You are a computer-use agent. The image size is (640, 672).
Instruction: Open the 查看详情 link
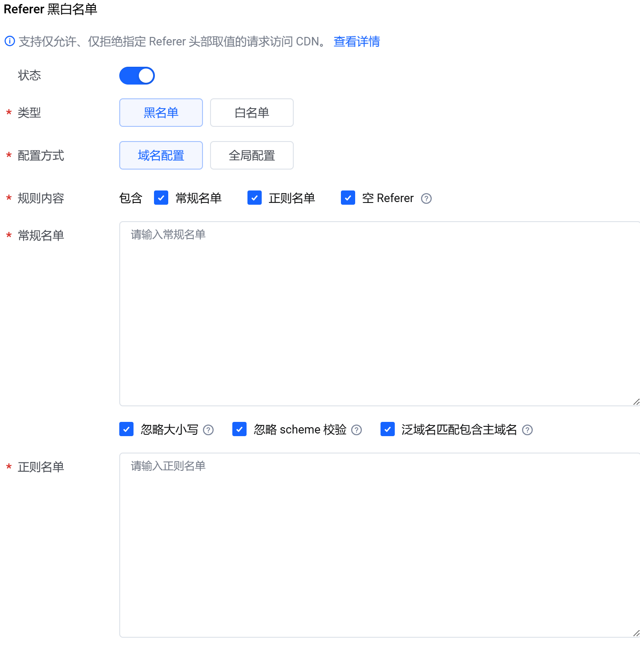(x=356, y=41)
